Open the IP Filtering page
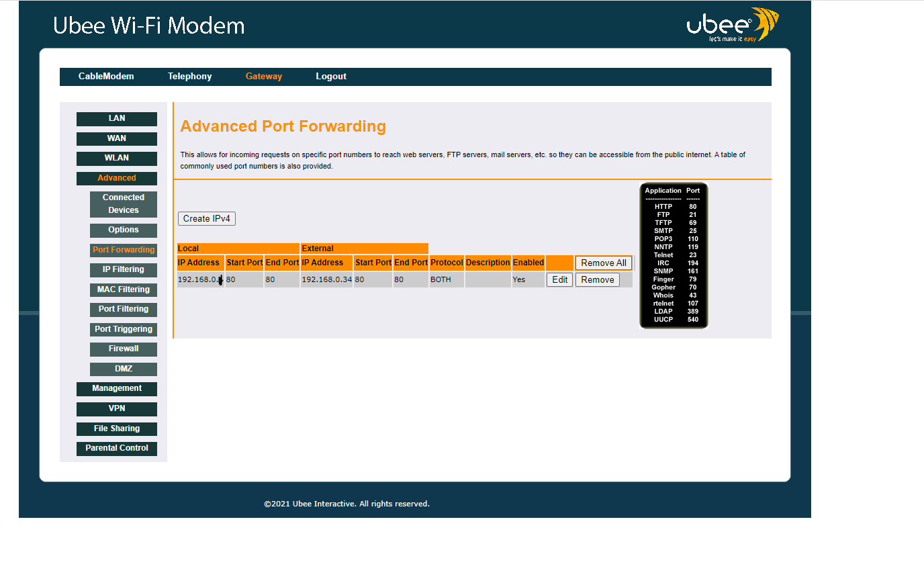Image resolution: width=924 pixels, height=583 pixels. (124, 270)
